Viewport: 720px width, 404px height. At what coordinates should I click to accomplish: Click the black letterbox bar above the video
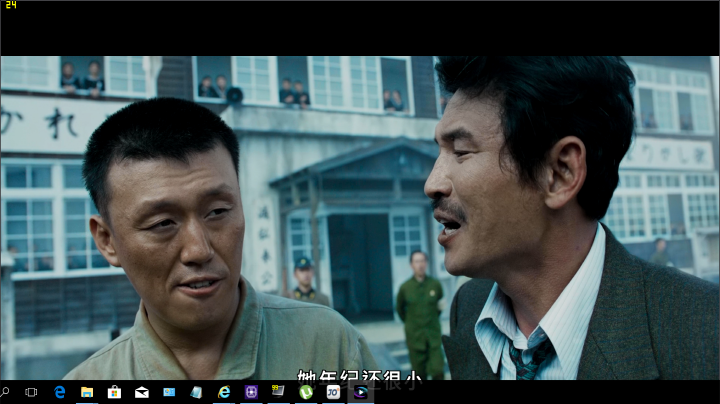click(x=360, y=30)
